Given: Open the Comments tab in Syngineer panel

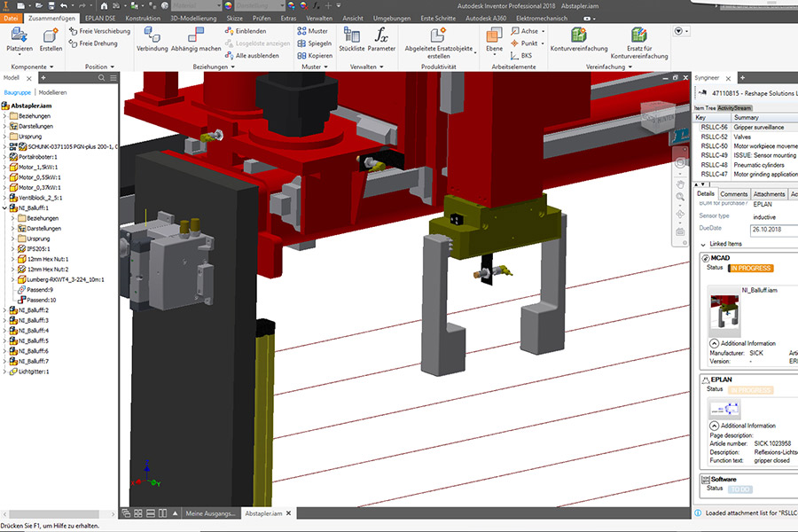Looking at the screenshot, I should pos(734,194).
